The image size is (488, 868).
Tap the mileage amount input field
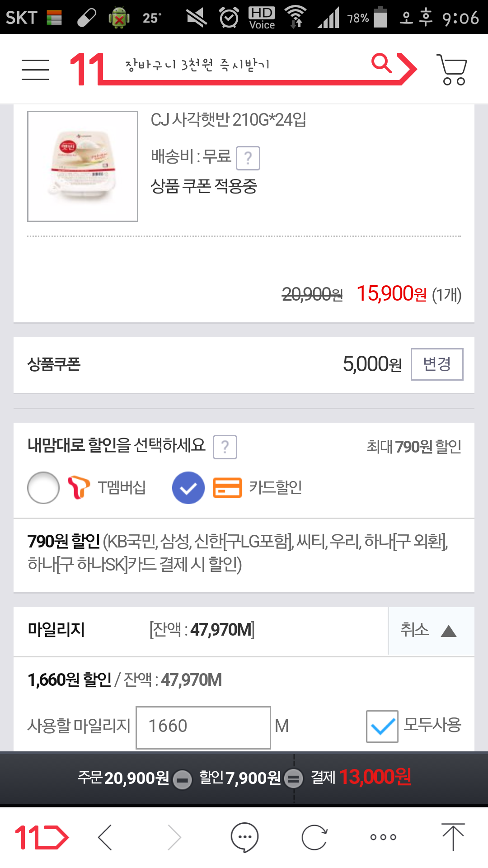[203, 727]
